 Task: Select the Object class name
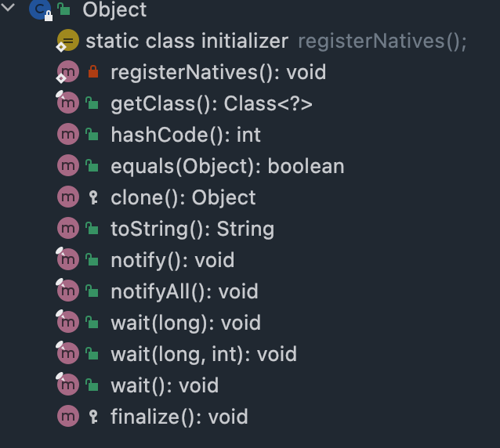click(114, 10)
